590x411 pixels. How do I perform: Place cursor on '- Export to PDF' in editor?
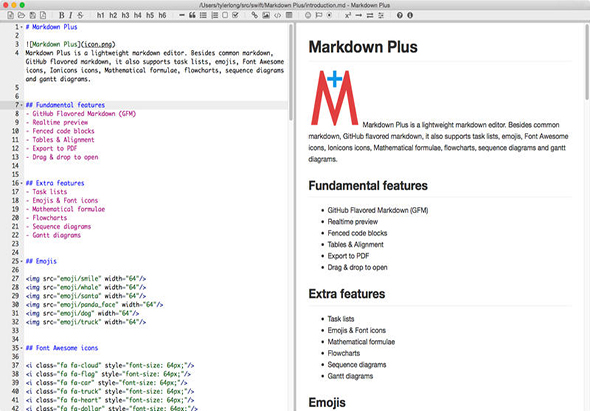point(52,148)
